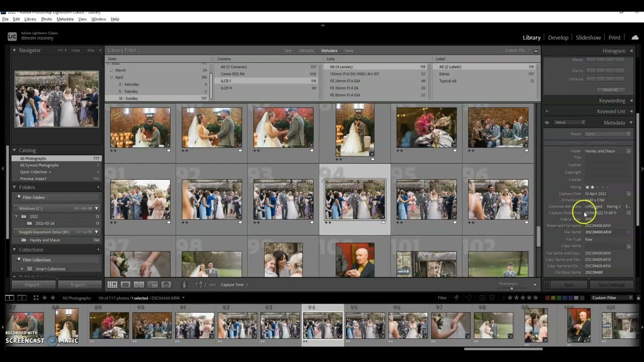Click the Export button

pyautogui.click(x=79, y=285)
